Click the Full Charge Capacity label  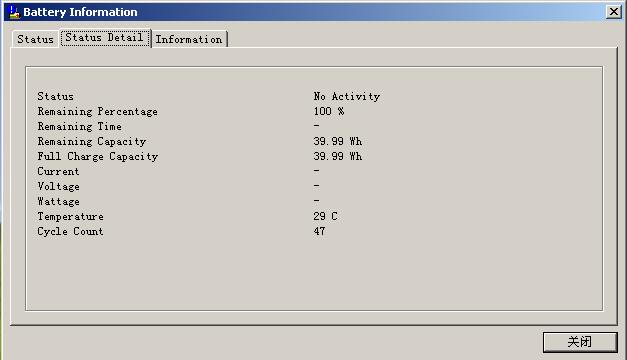click(98, 156)
